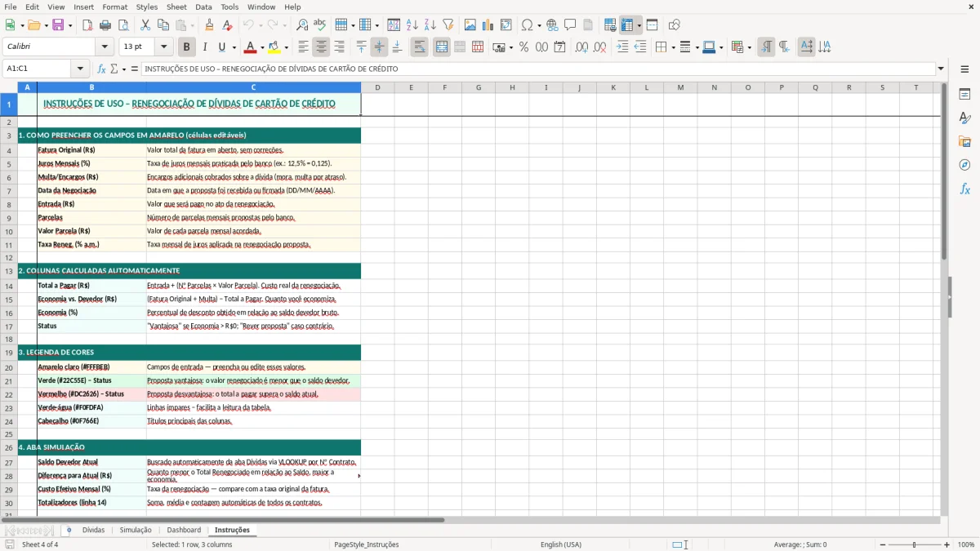
Task: Click PageStyle_Instruções in status bar
Action: click(x=367, y=544)
